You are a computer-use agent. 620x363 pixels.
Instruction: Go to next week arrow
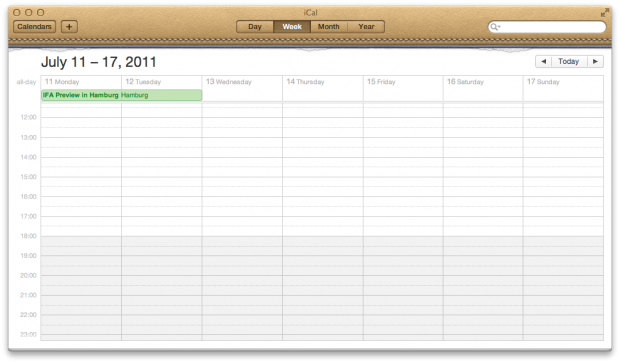coord(595,61)
